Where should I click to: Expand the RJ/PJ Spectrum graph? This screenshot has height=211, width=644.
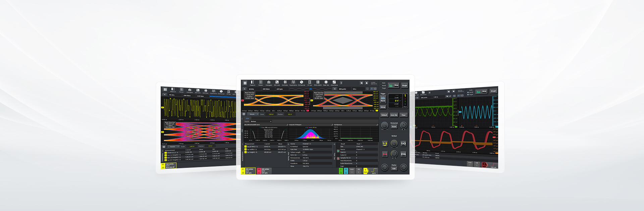point(377,125)
